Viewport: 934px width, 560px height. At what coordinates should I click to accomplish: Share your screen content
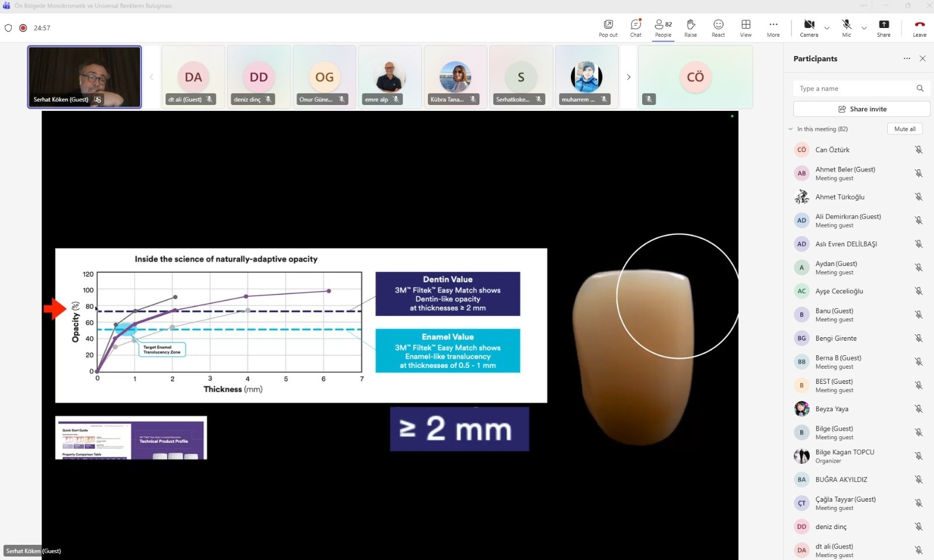tap(884, 27)
